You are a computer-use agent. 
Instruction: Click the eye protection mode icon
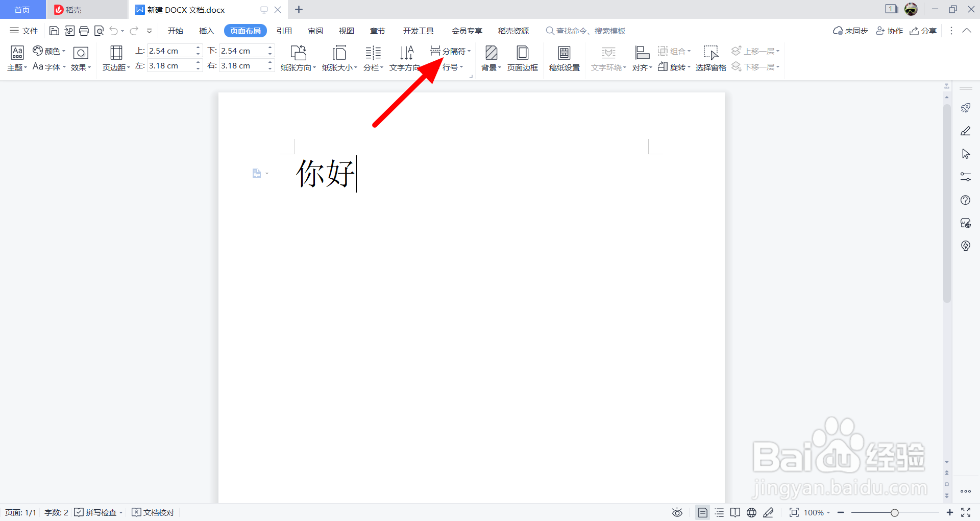[677, 512]
